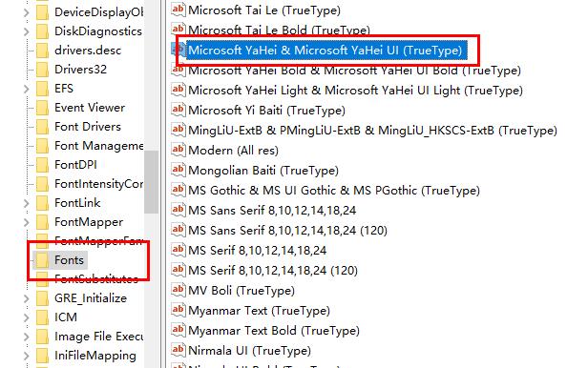Click the string icon of Nirmala UI (TrueType)
Viewport: 588px width, 368px height.
point(178,350)
